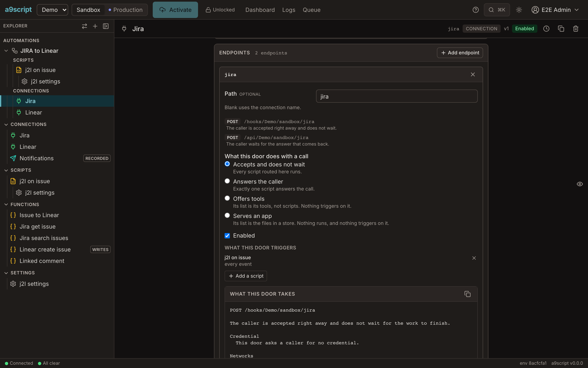Open the Jira version history clock icon
588x368 pixels.
coord(546,29)
